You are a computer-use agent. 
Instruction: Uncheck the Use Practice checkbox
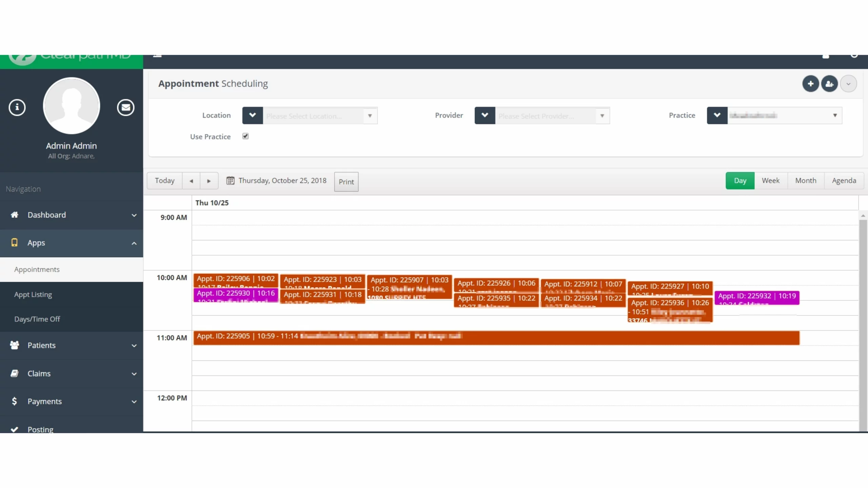[x=245, y=136]
